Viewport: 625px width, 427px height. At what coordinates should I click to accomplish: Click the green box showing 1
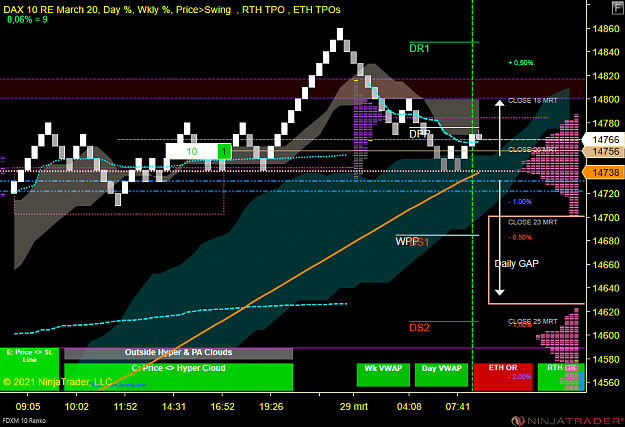224,152
